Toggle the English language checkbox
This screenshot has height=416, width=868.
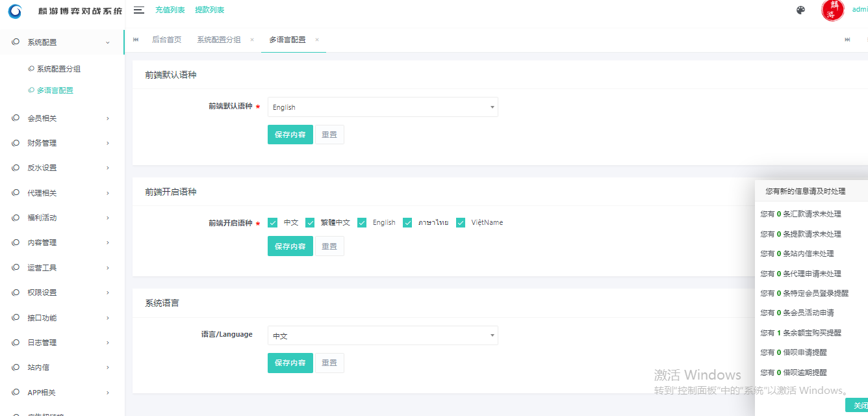coord(363,222)
